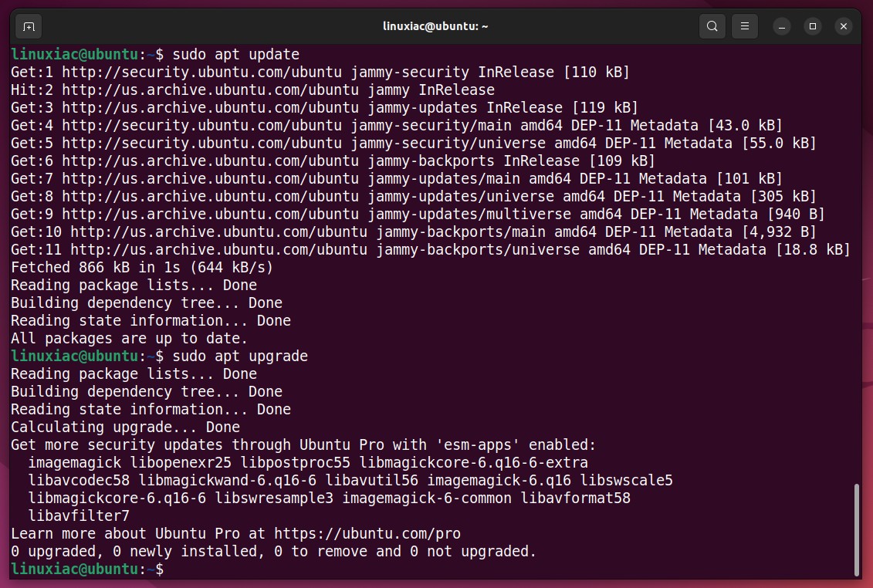Click the final empty prompt line
The image size is (873, 588).
click(x=87, y=569)
